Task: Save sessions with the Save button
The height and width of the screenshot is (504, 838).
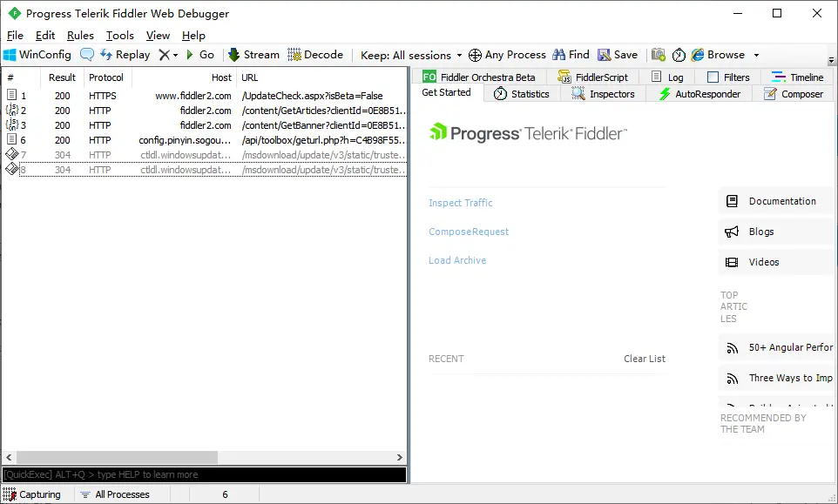Action: click(618, 55)
